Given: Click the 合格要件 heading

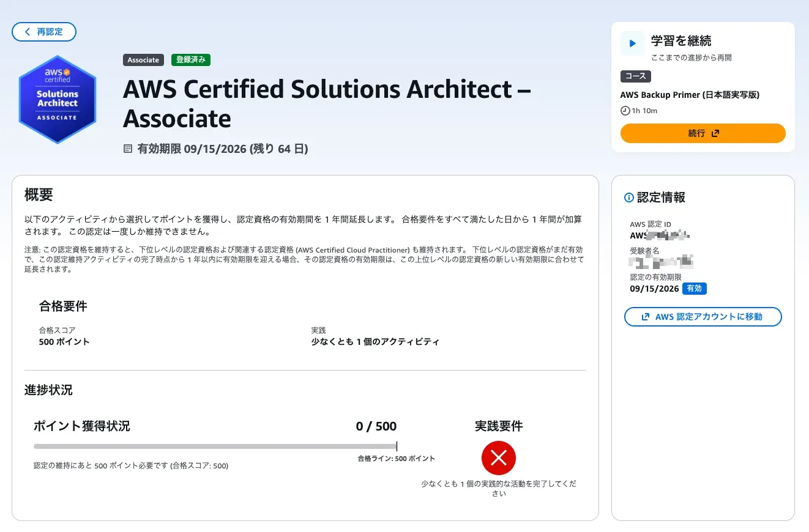Looking at the screenshot, I should coord(63,306).
